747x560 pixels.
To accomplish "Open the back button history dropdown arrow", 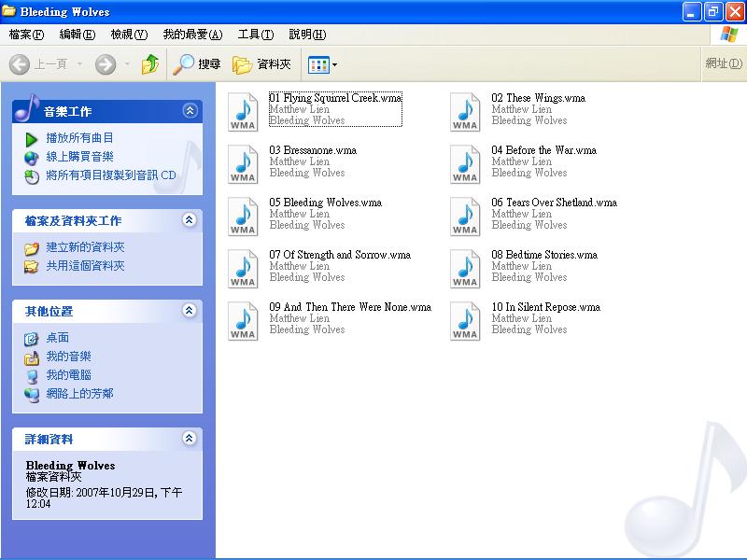I will (x=80, y=64).
